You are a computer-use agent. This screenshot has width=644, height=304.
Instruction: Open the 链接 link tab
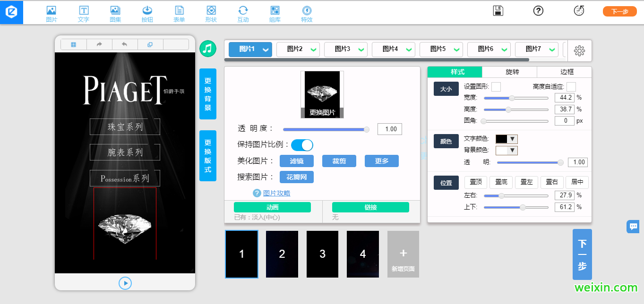coord(370,207)
